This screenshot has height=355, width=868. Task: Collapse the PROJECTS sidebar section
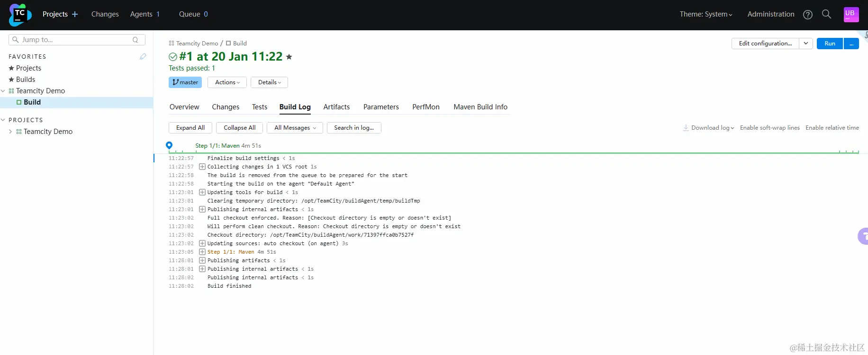[3, 120]
